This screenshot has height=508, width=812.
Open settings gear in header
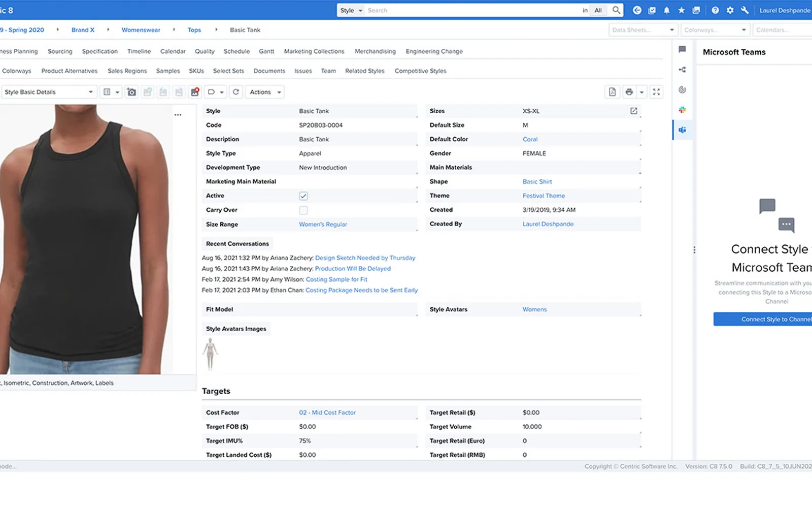tap(730, 10)
